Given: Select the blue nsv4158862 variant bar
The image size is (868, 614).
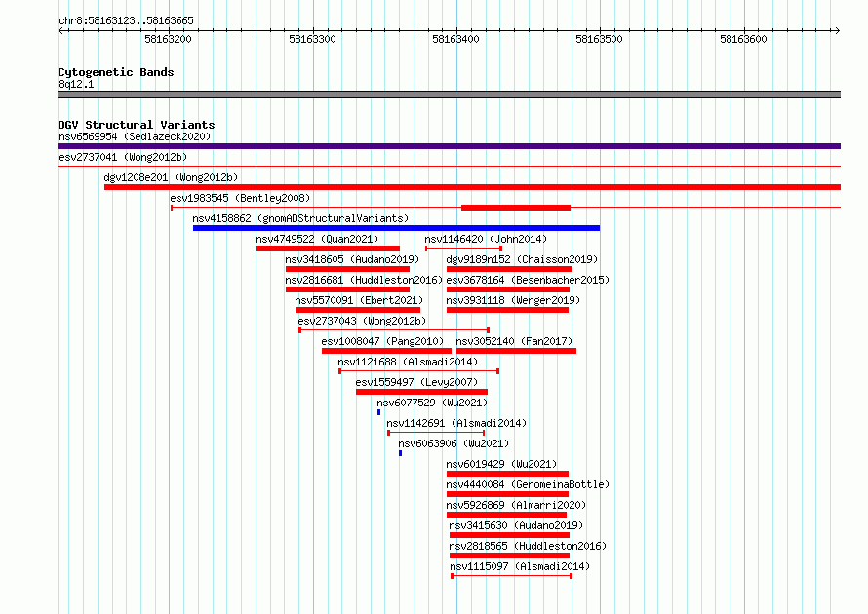Looking at the screenshot, I should tap(396, 228).
